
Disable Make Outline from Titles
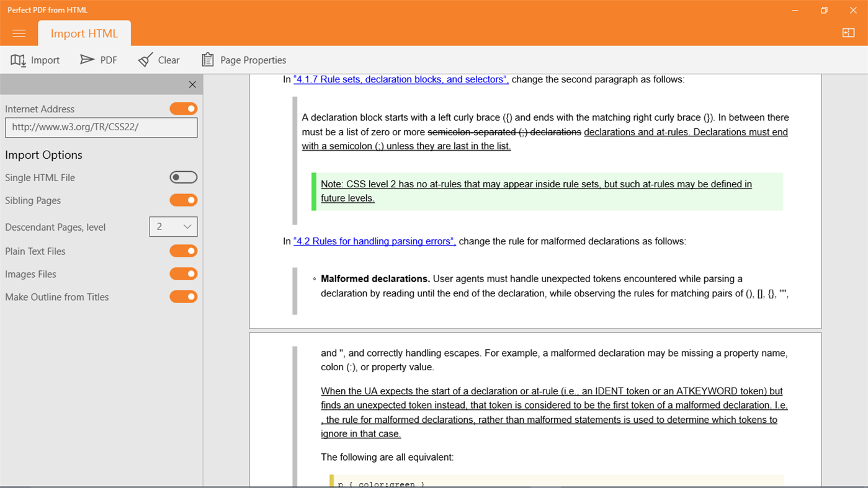pos(183,296)
